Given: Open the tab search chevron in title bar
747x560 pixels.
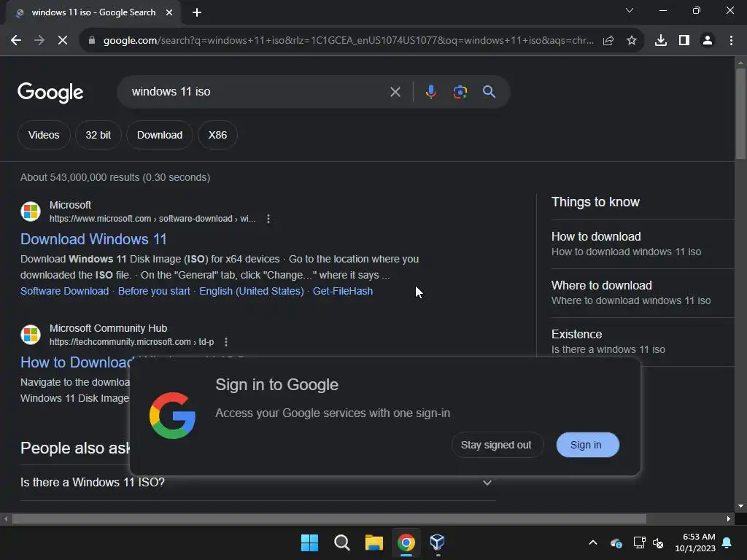Looking at the screenshot, I should [630, 10].
